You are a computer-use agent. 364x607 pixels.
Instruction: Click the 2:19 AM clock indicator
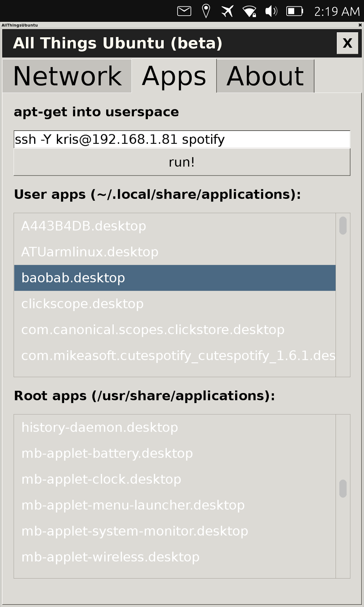[337, 11]
